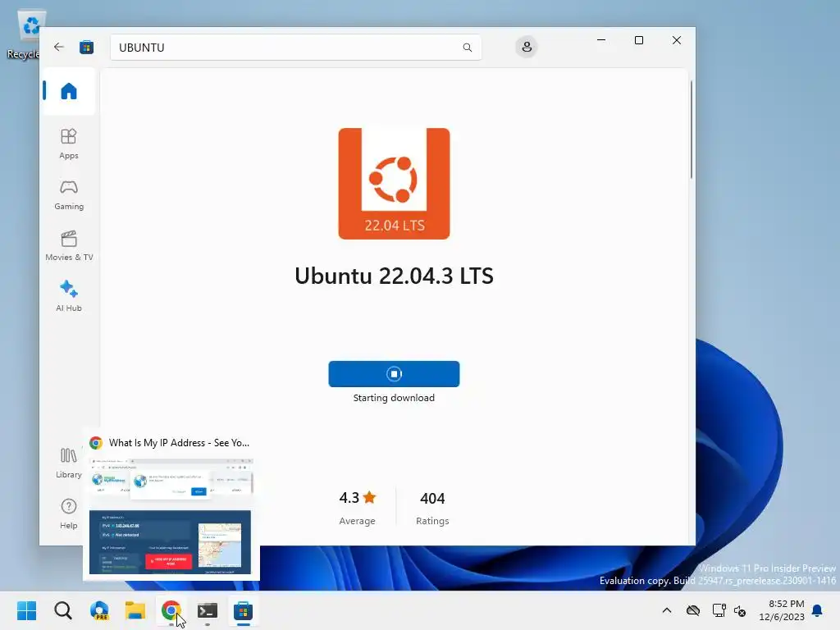840x630 pixels.
Task: Open the clock showing 8:52 PM
Action: pyautogui.click(x=782, y=610)
